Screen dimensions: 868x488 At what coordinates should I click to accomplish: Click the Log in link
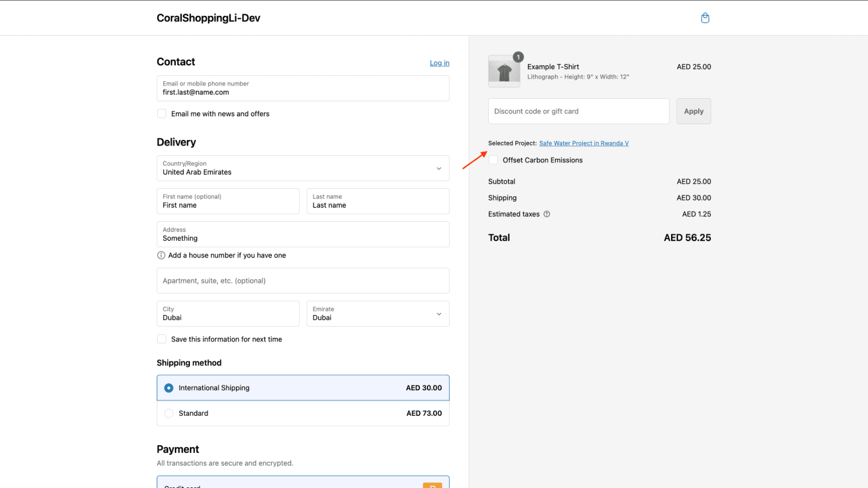pyautogui.click(x=439, y=63)
